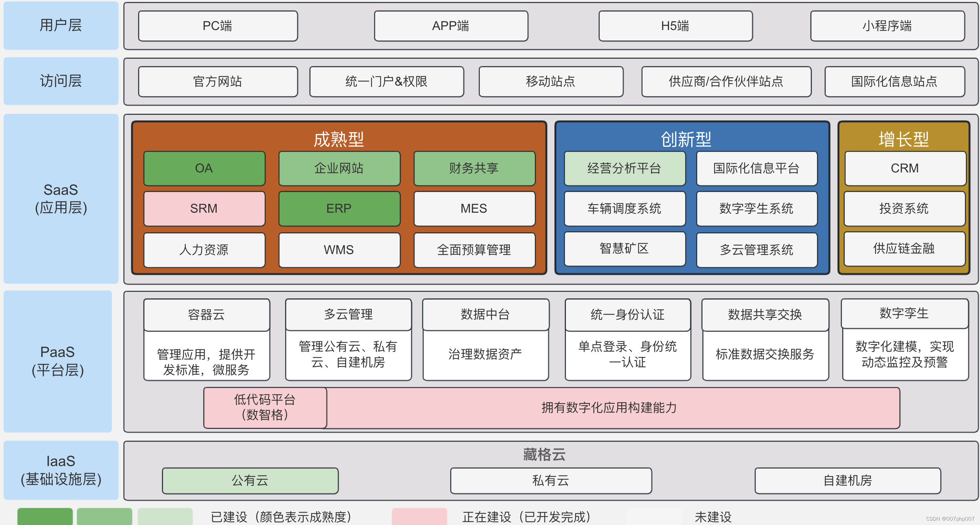Click the 财务共享 module
This screenshot has width=980, height=525.
[474, 168]
